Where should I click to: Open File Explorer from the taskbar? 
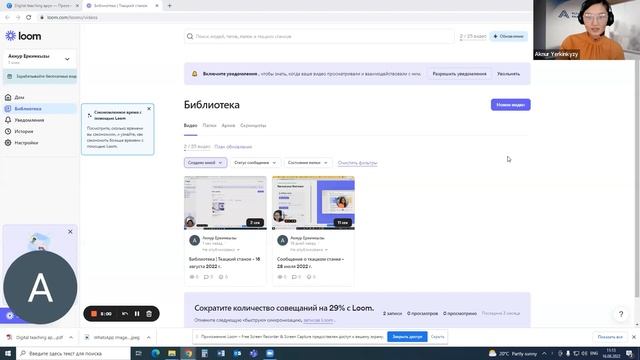172,353
